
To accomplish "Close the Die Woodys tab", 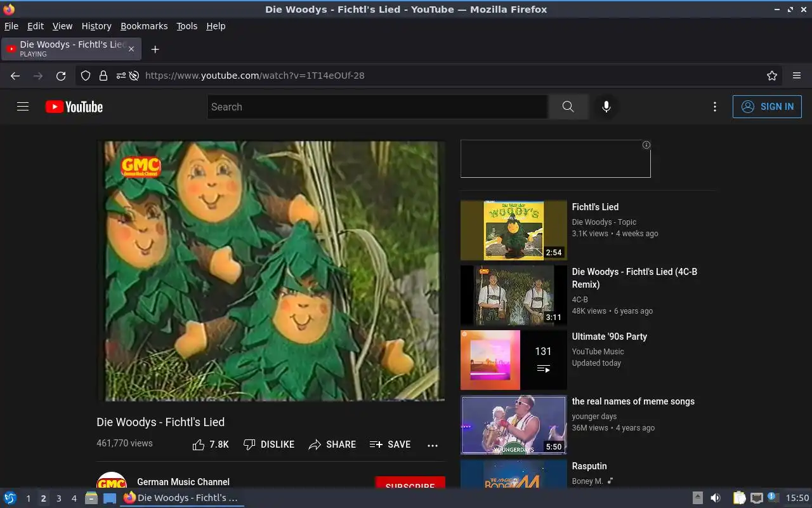I will click(x=131, y=49).
